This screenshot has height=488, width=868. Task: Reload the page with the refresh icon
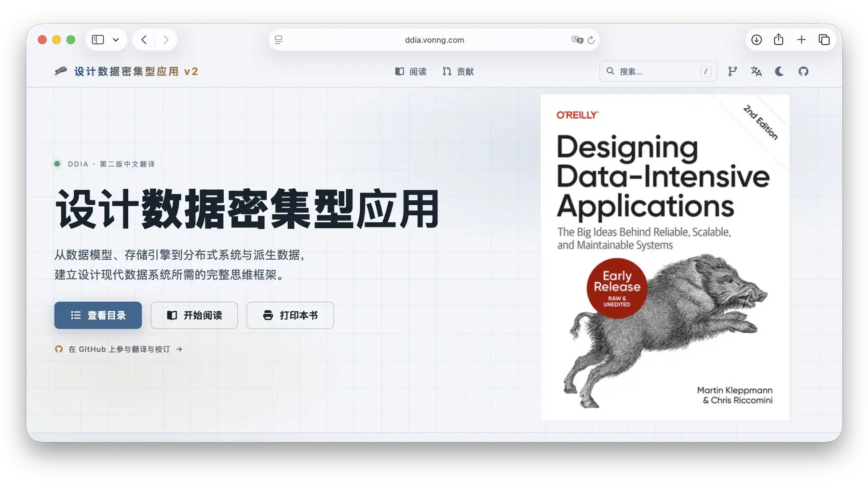(591, 40)
